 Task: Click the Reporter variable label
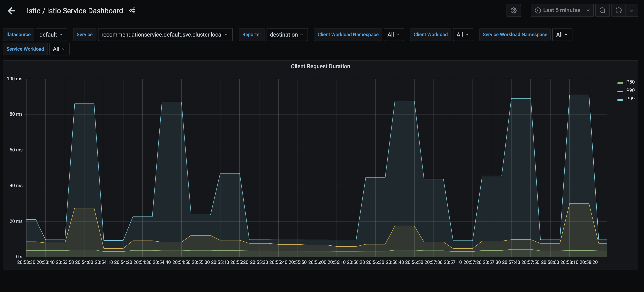pyautogui.click(x=251, y=35)
